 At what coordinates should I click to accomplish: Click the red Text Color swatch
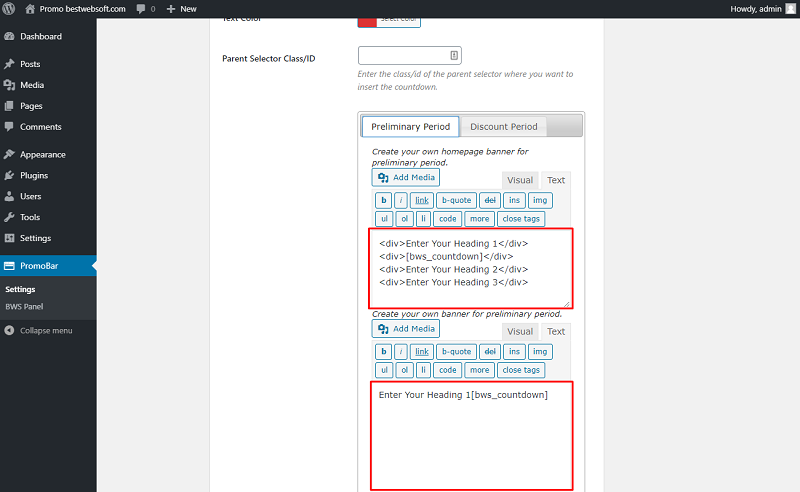point(367,22)
